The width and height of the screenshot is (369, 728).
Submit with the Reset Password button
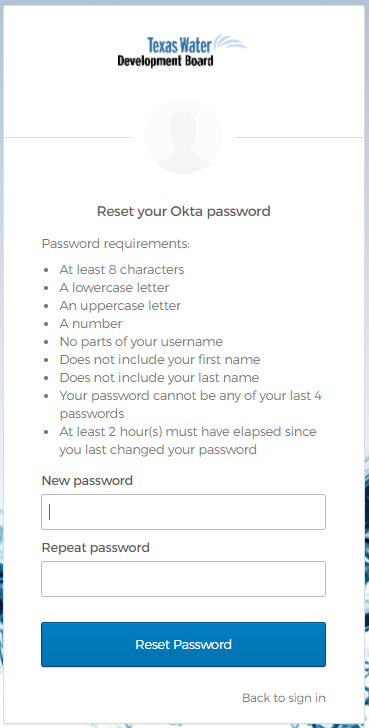point(183,645)
